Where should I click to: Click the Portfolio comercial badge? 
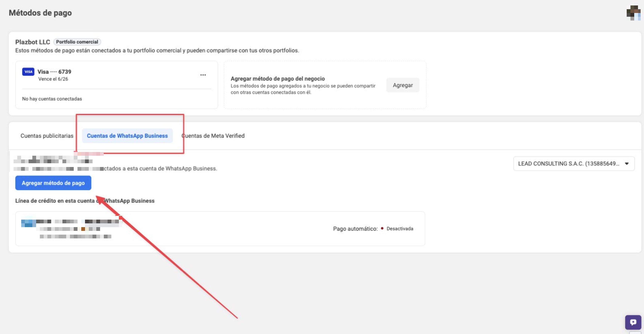77,42
